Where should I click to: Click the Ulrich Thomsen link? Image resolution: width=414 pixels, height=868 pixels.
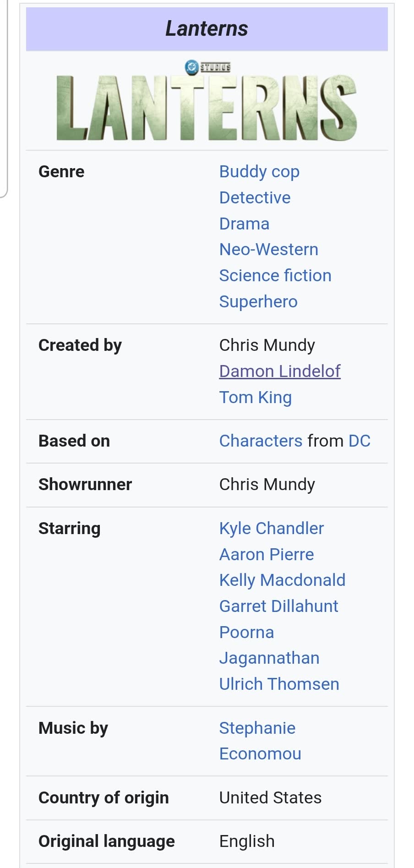pyautogui.click(x=279, y=684)
